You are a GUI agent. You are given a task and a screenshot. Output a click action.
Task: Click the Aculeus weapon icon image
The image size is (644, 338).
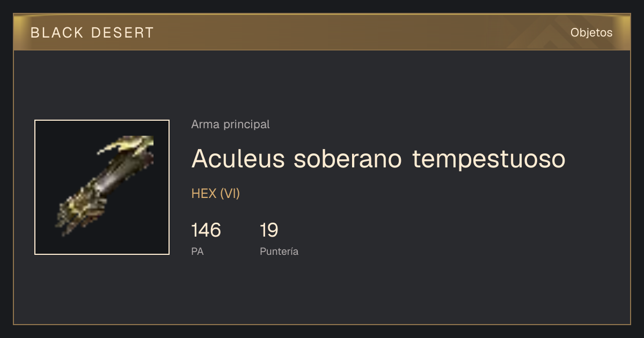click(105, 187)
